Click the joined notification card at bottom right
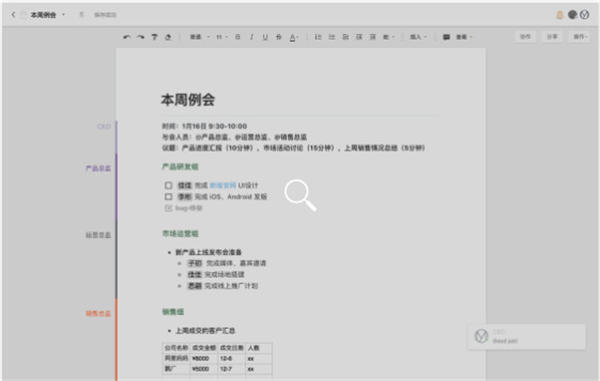 (527, 337)
